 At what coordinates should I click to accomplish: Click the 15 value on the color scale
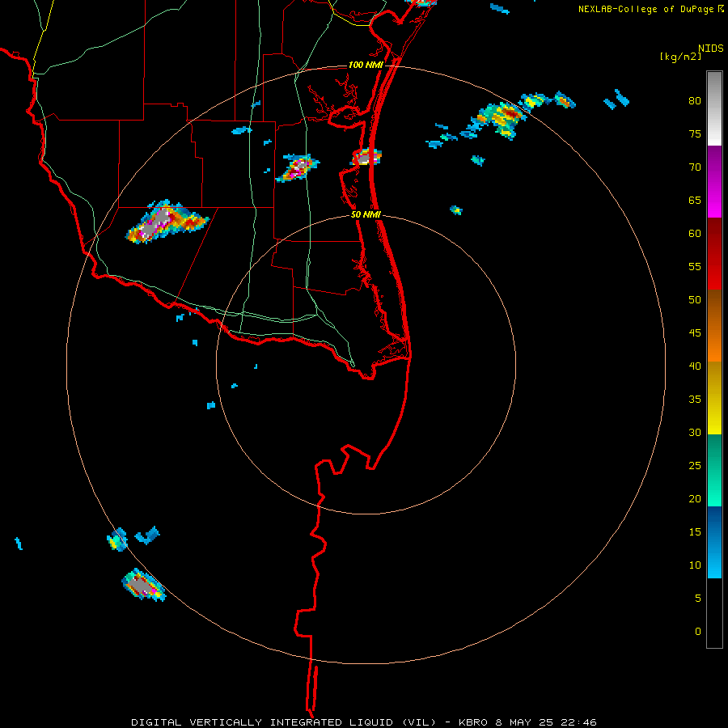pyautogui.click(x=695, y=532)
